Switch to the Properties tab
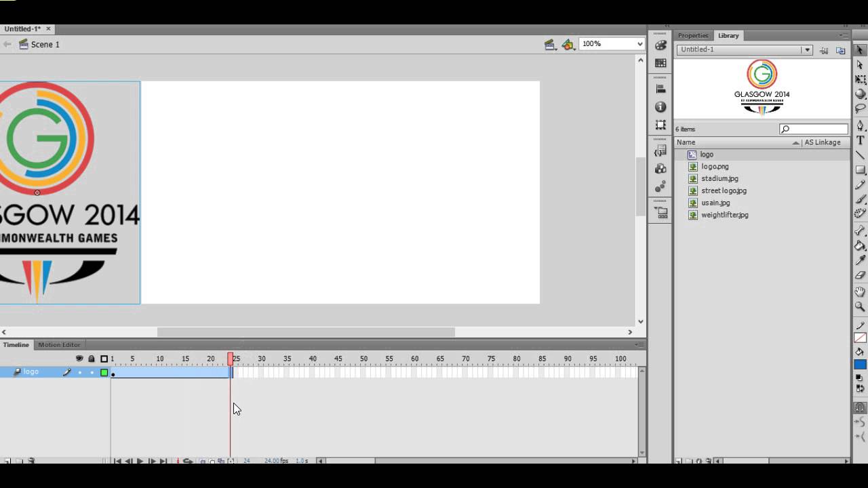Screen dimensions: 868x488 coord(692,35)
